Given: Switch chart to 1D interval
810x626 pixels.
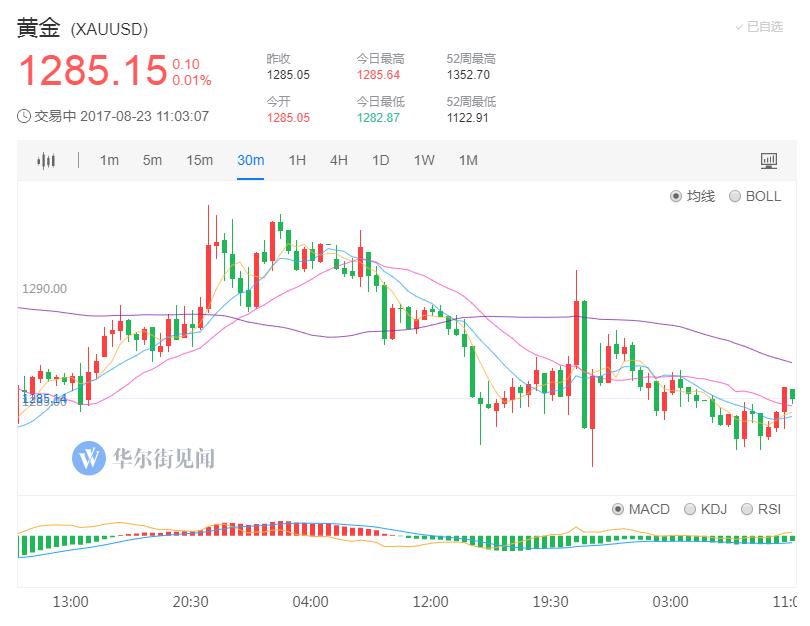Looking at the screenshot, I should tap(379, 160).
